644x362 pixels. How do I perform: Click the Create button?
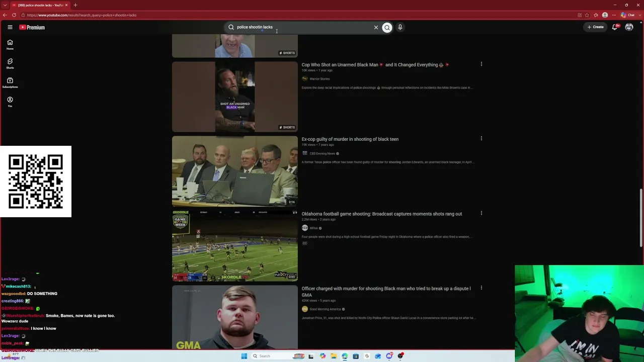click(595, 27)
